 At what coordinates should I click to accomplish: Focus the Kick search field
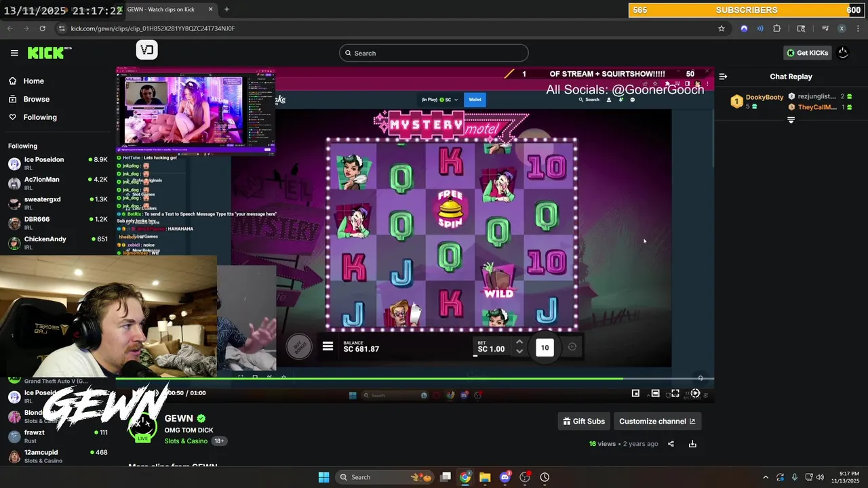click(x=434, y=53)
